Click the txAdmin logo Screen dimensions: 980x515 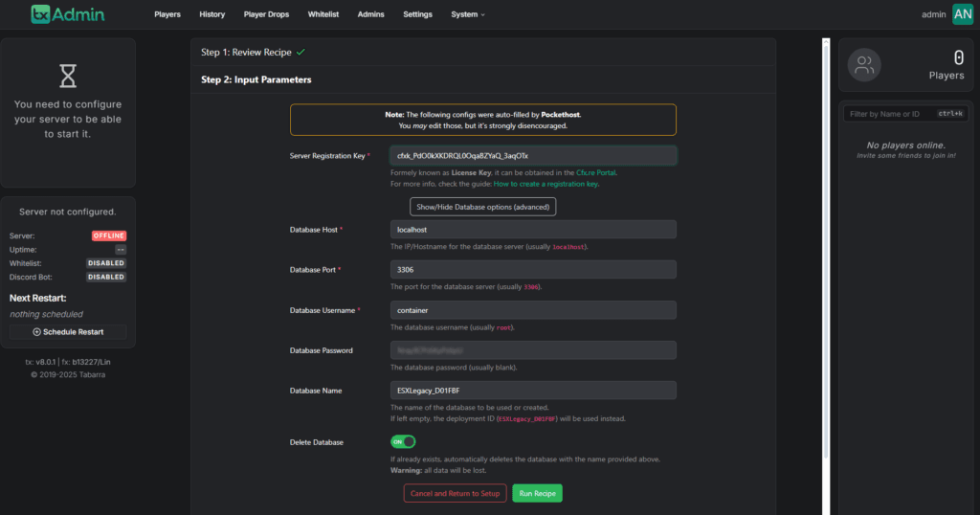click(67, 14)
